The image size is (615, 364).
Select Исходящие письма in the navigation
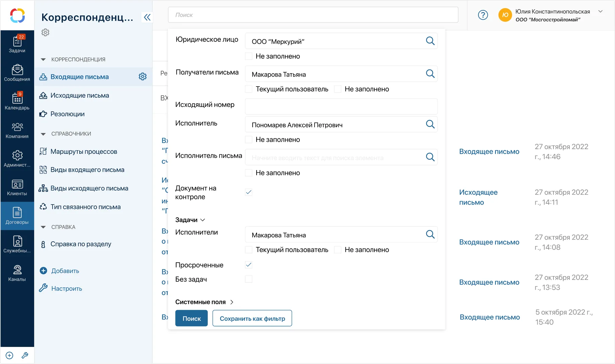tap(80, 96)
